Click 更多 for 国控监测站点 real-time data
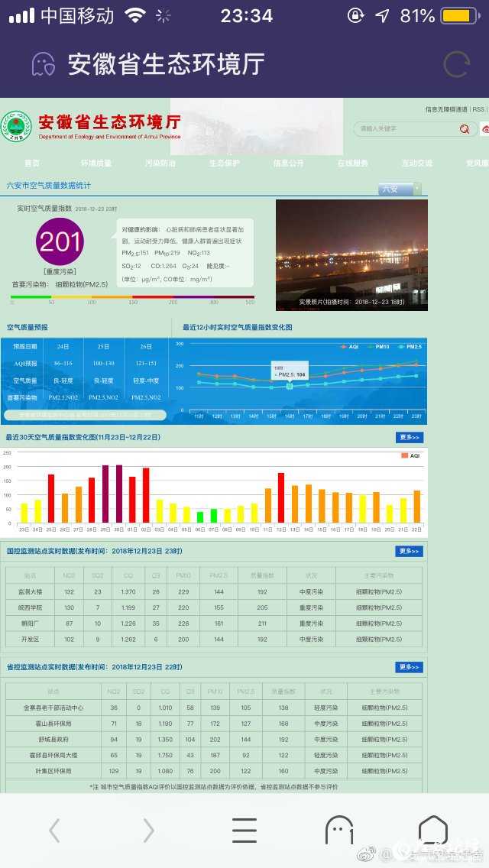 409,552
